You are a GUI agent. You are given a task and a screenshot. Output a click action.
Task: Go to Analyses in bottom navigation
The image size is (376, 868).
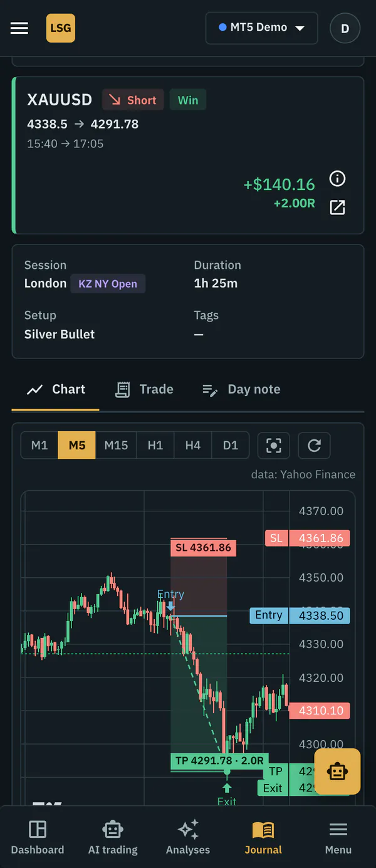click(188, 837)
